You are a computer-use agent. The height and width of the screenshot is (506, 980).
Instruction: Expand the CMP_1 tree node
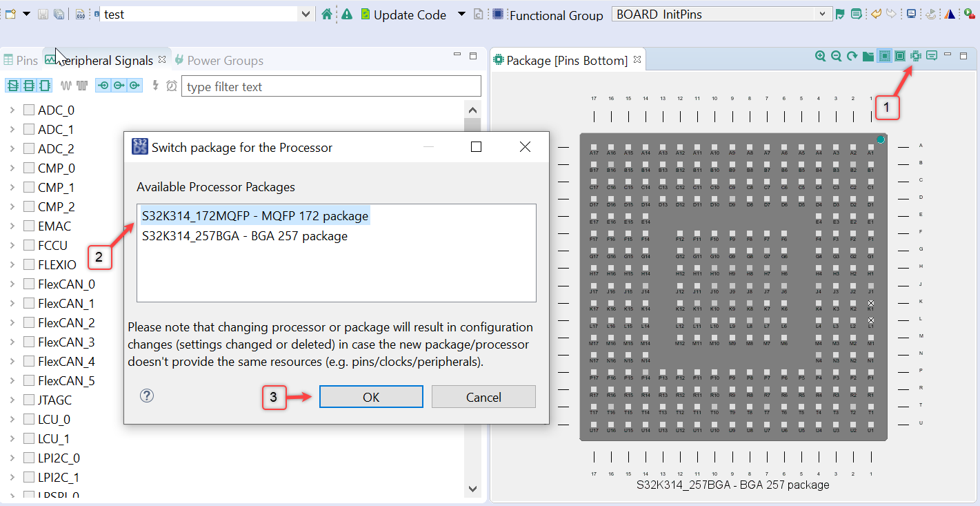coord(12,187)
